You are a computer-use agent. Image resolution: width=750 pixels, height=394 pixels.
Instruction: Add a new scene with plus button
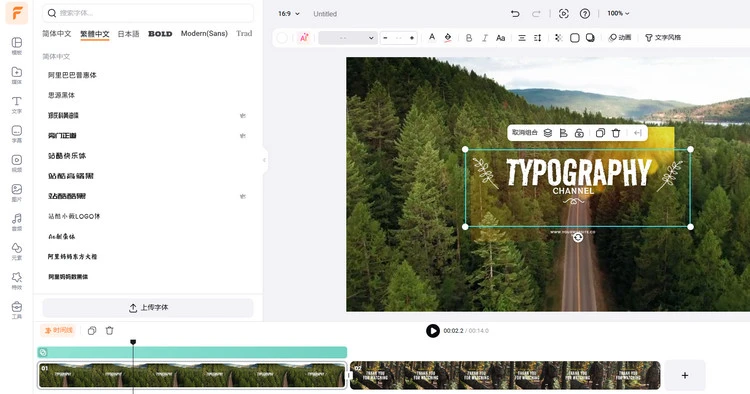[x=685, y=375]
